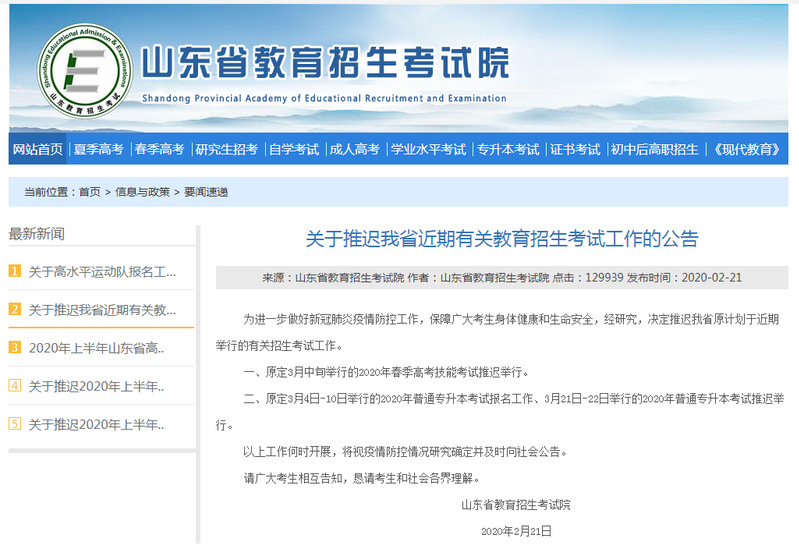Click the number 5 rank badge
The width and height of the screenshot is (799, 549).
[15, 424]
